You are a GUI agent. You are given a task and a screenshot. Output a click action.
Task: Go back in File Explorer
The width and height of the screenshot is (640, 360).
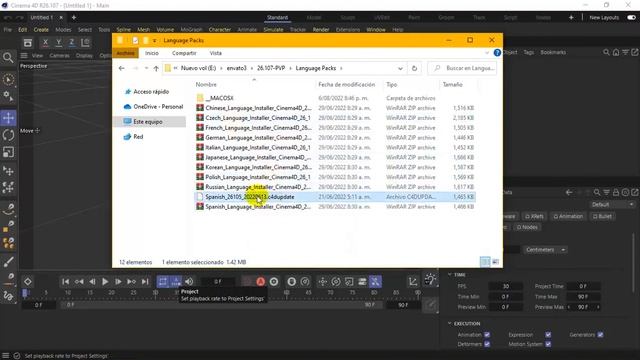(122, 69)
